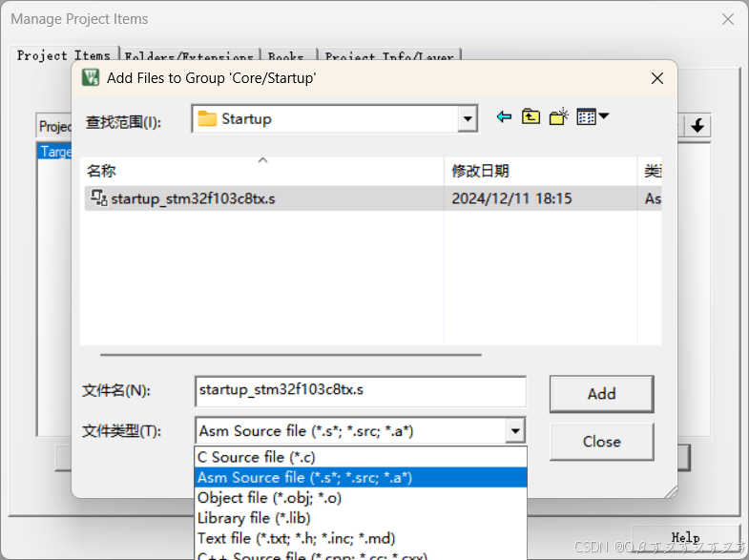Click Help button in Manage Project Items

click(685, 538)
